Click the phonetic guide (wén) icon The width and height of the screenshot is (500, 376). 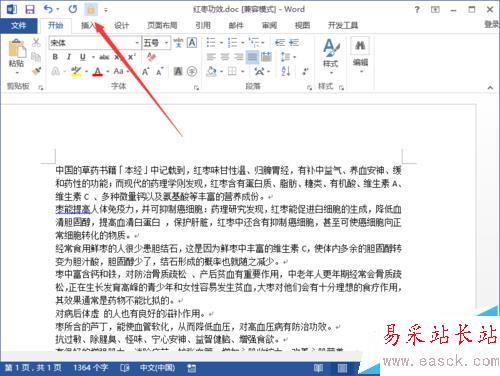pos(178,43)
